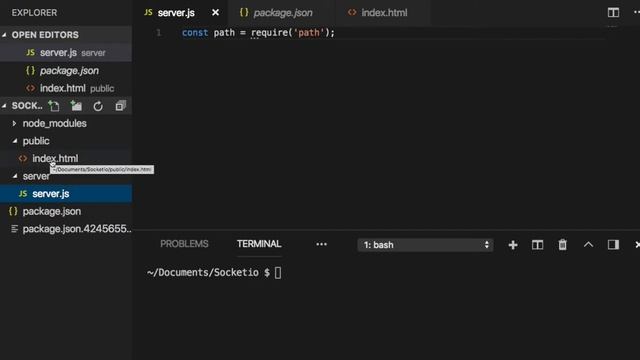Move panel to the side
The width and height of the screenshot is (640, 360).
[x=613, y=244]
